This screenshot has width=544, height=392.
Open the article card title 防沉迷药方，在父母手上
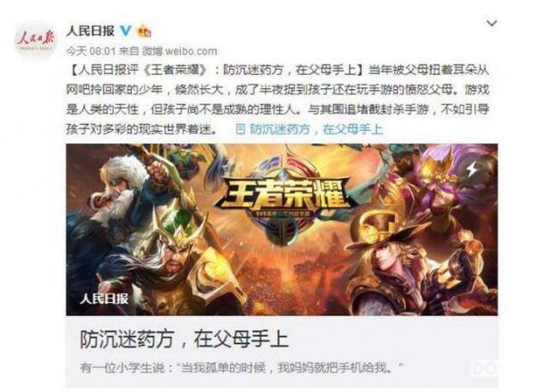click(x=184, y=339)
